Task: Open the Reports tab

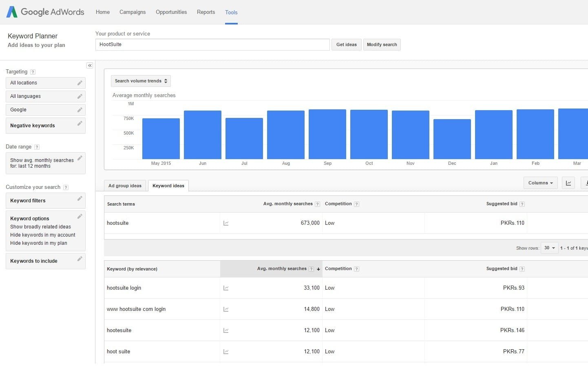Action: point(206,12)
